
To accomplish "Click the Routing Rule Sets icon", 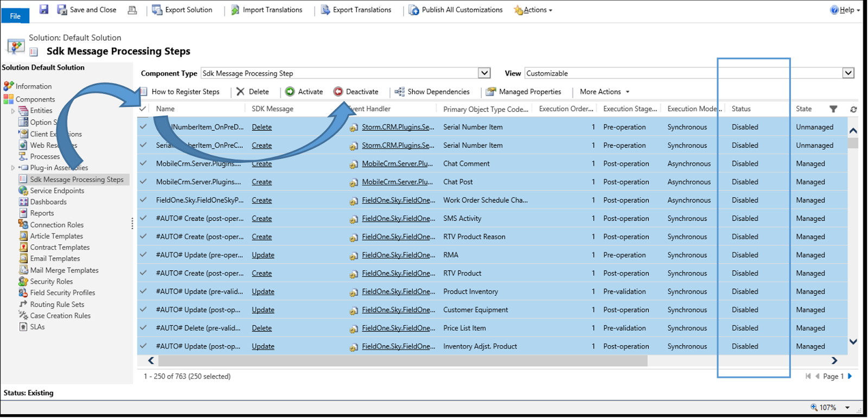I will [23, 304].
